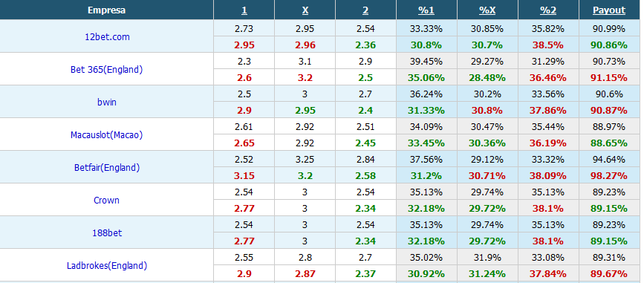Viewport: 644px width, 283px height.
Task: Sort by the X column header
Action: (305, 10)
